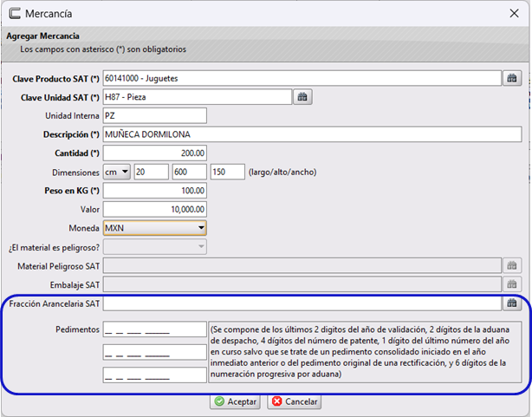Click the largo dimension field showing 20

click(152, 172)
